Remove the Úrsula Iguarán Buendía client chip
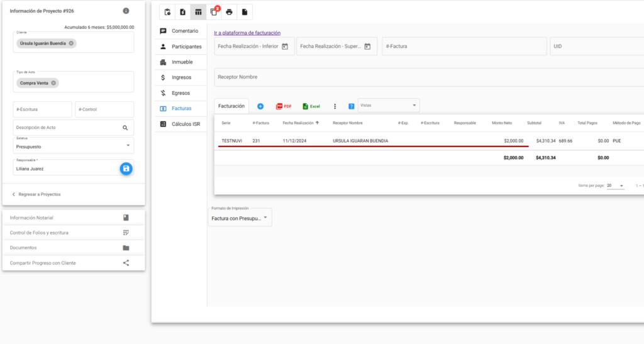The image size is (644, 344). [x=71, y=43]
